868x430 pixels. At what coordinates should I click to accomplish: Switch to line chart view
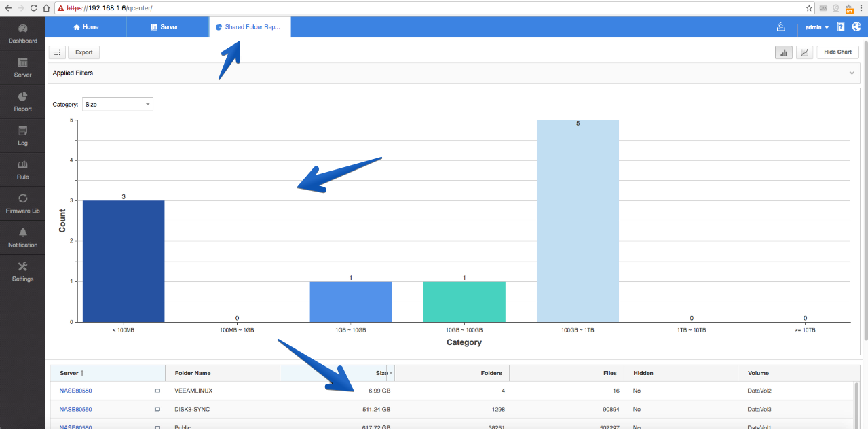coord(804,52)
